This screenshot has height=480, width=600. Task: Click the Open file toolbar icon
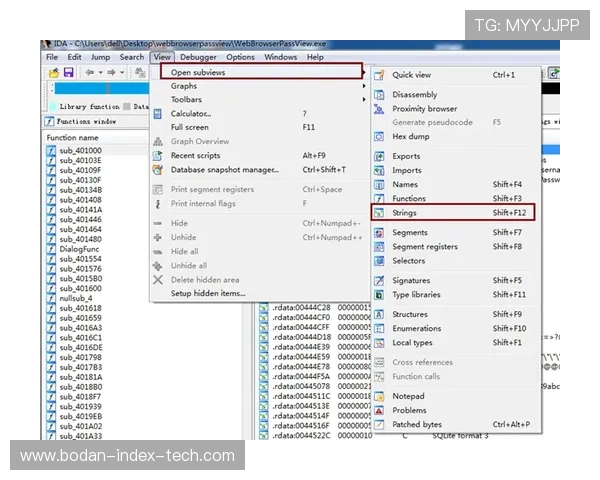[x=53, y=73]
